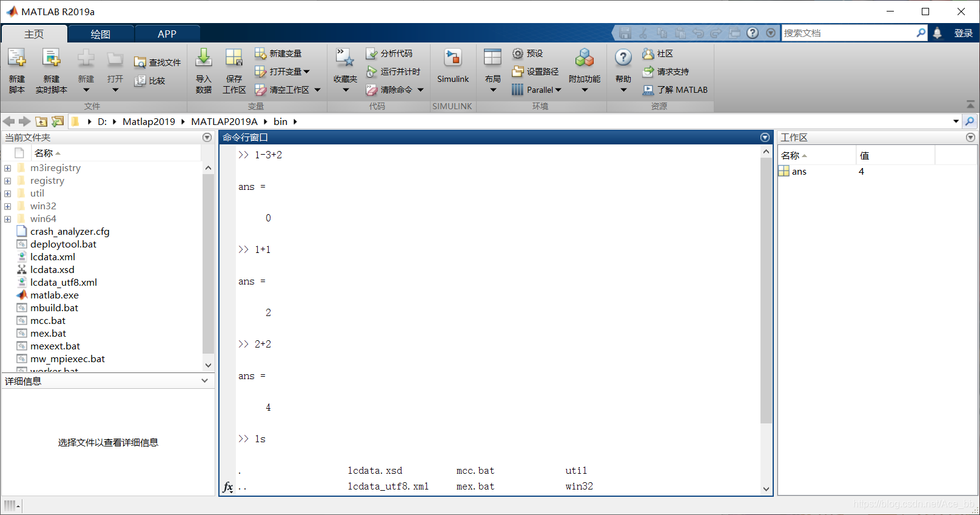Select crash_analyzer.cfg file

pos(70,231)
